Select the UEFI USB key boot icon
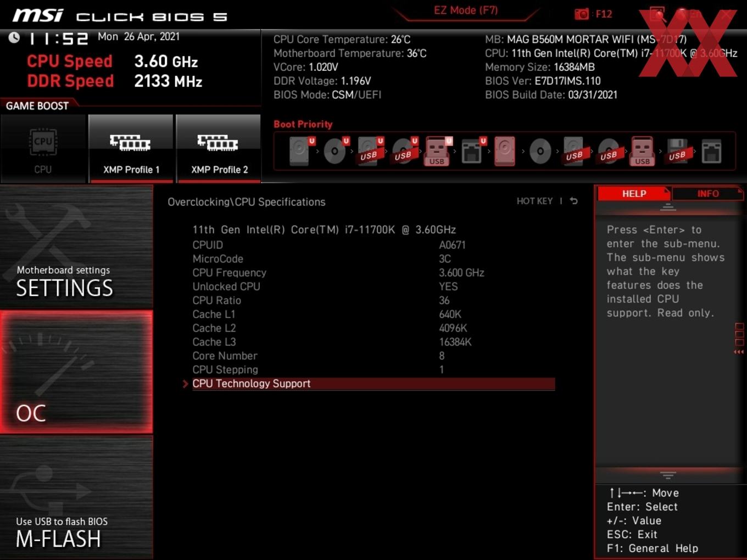Viewport: 747px width, 560px height. [x=438, y=151]
